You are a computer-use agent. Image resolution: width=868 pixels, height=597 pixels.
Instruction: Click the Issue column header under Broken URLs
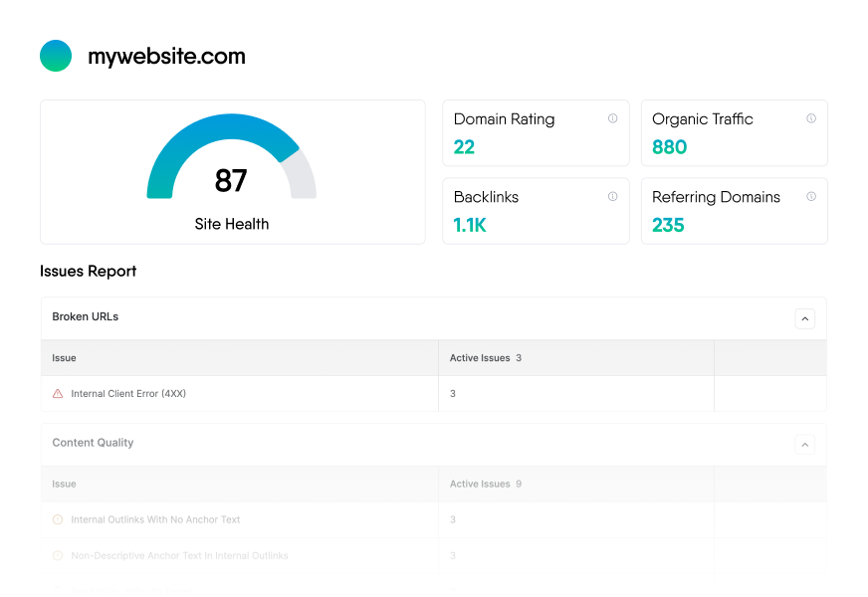tap(64, 358)
